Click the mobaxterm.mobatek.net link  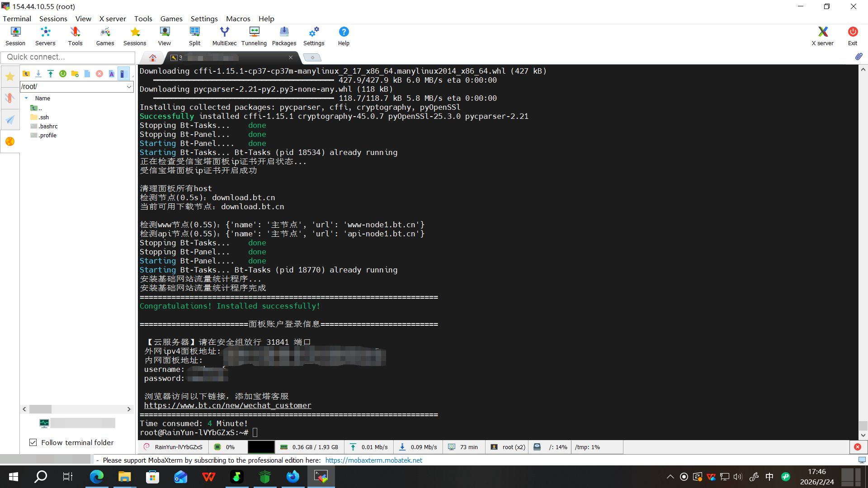[x=373, y=460]
